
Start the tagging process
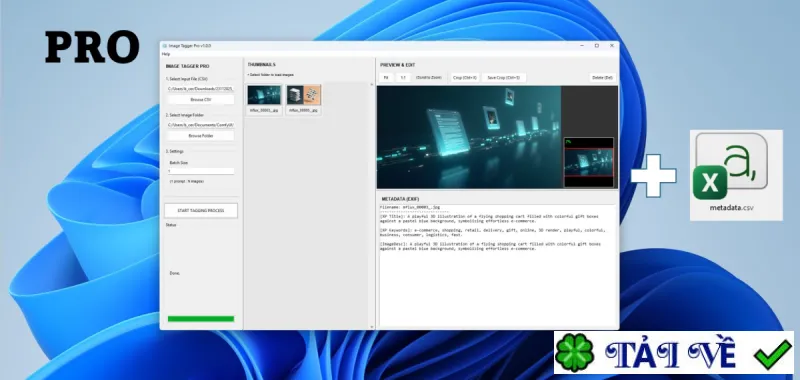tap(201, 210)
